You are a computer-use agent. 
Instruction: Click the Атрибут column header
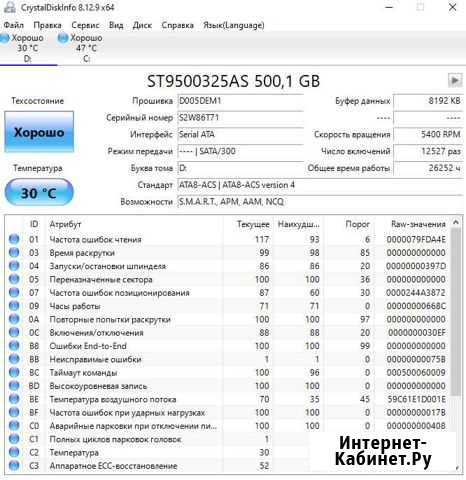tap(133, 224)
